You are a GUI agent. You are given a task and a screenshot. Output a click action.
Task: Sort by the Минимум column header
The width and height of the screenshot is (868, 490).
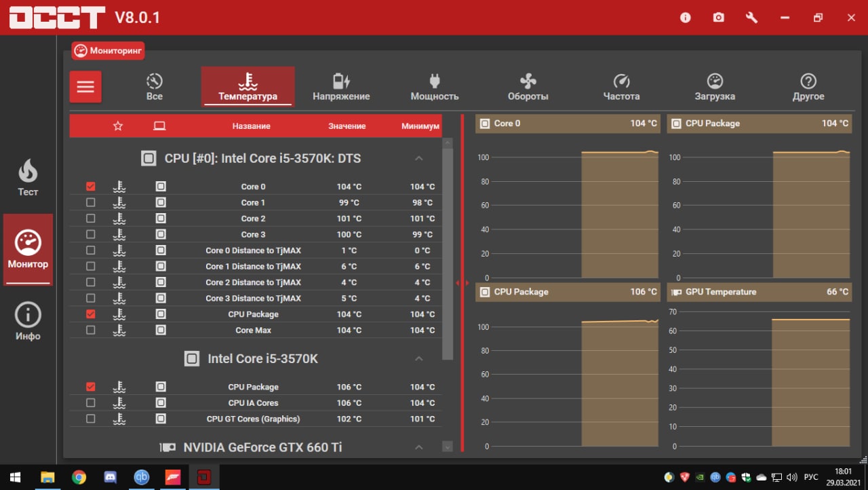420,126
